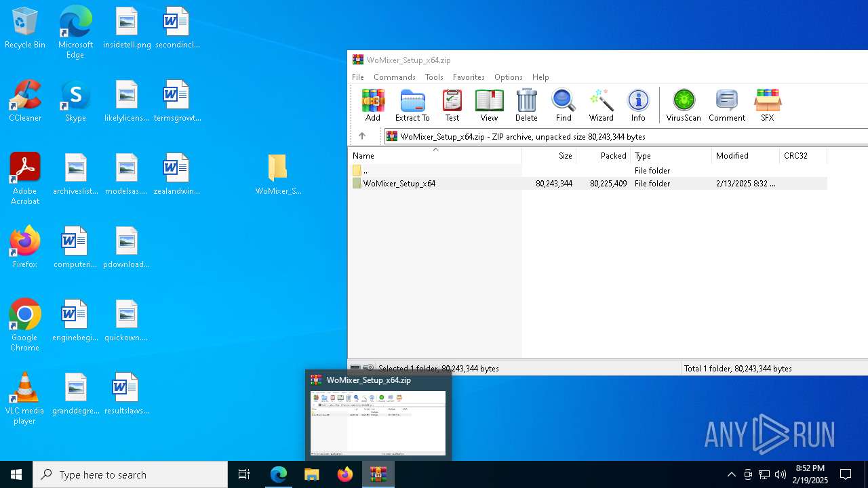
Task: Select the WoMixer_Setup_x64 folder row
Action: pos(588,184)
